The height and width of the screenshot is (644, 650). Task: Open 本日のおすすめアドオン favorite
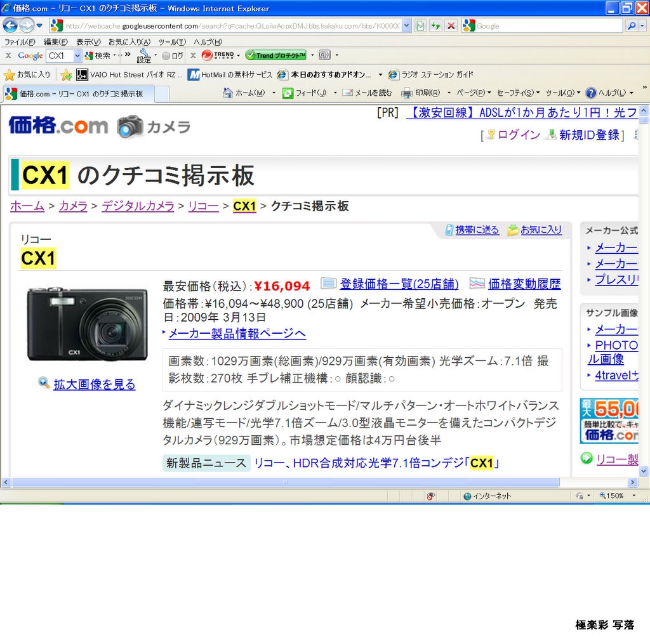tap(324, 75)
